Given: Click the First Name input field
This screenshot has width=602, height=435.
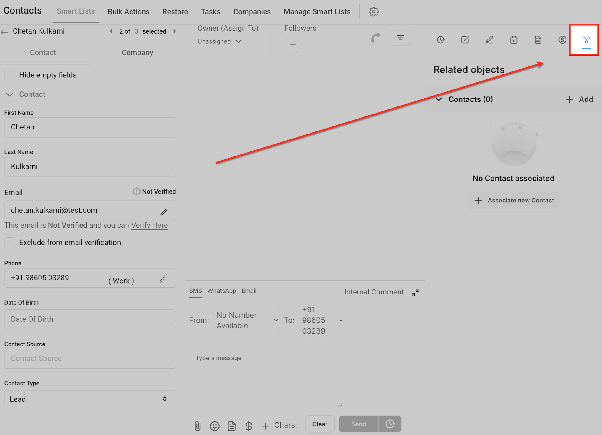Looking at the screenshot, I should pyautogui.click(x=90, y=127).
